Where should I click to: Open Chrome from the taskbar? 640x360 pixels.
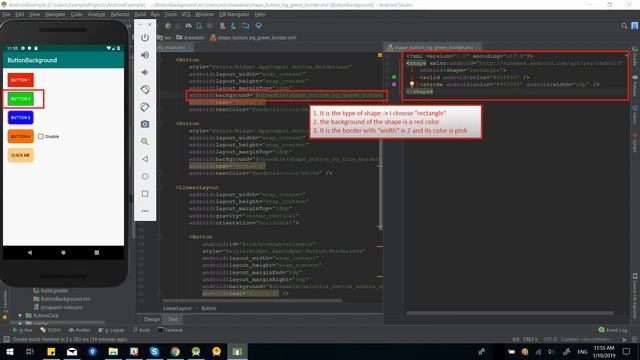click(175, 351)
